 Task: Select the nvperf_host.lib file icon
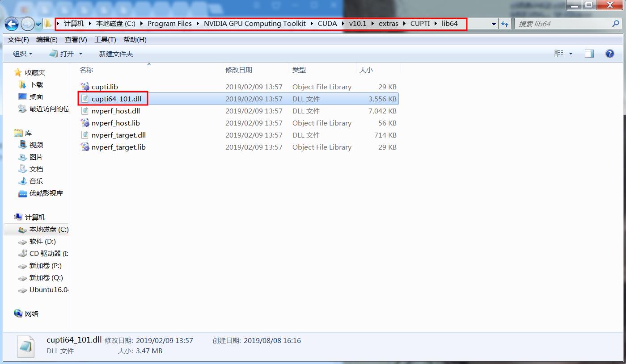pyautogui.click(x=85, y=123)
